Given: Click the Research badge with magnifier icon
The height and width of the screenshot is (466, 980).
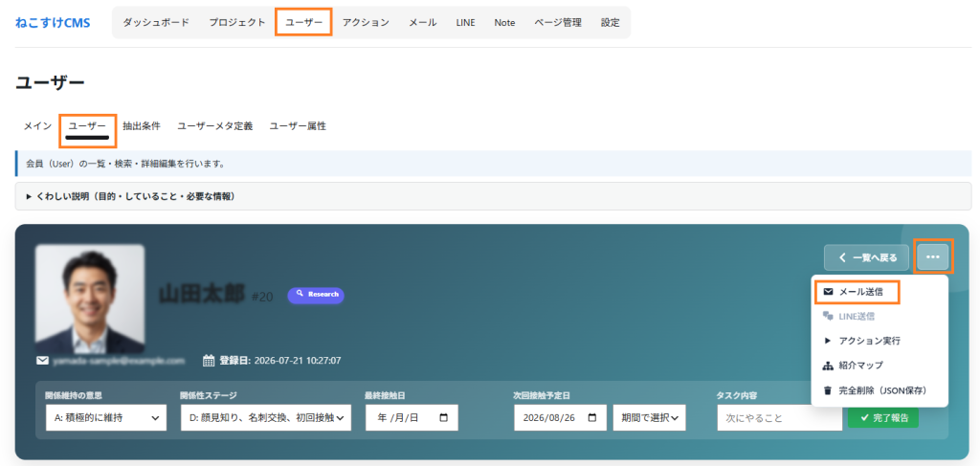Looking at the screenshot, I should click(316, 296).
